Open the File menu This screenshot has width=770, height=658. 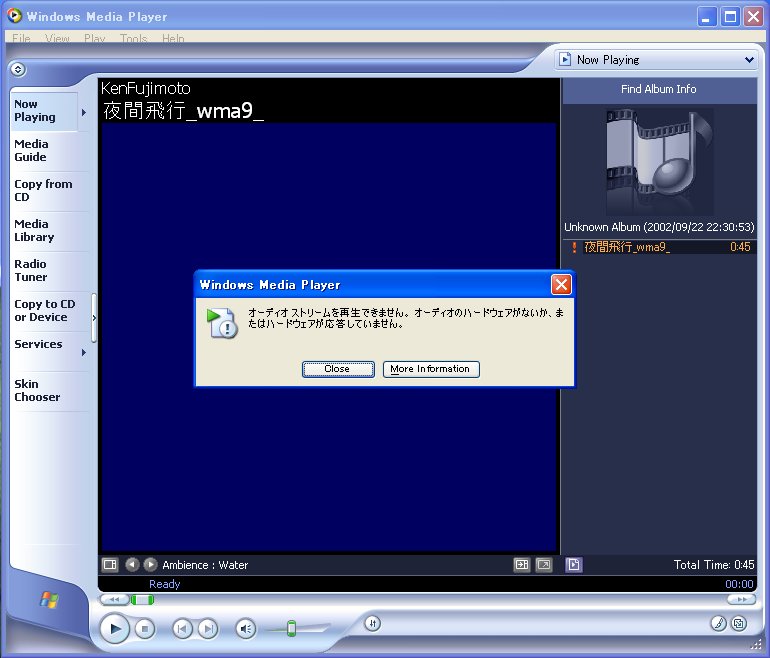[21, 38]
